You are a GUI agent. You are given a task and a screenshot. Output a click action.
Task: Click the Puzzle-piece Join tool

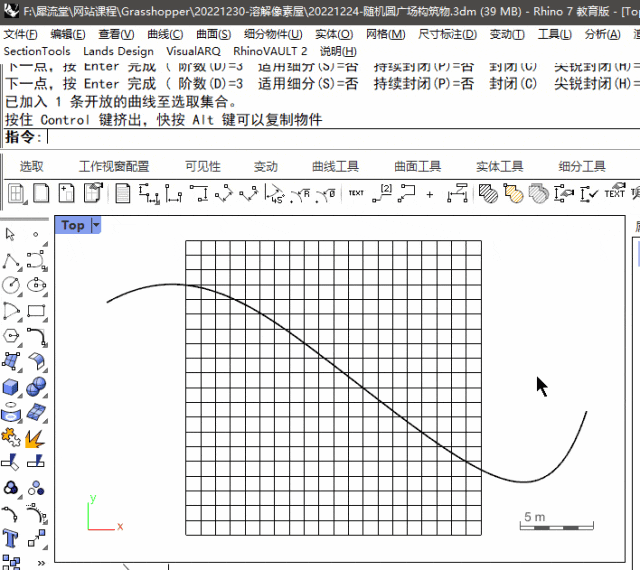[11, 437]
